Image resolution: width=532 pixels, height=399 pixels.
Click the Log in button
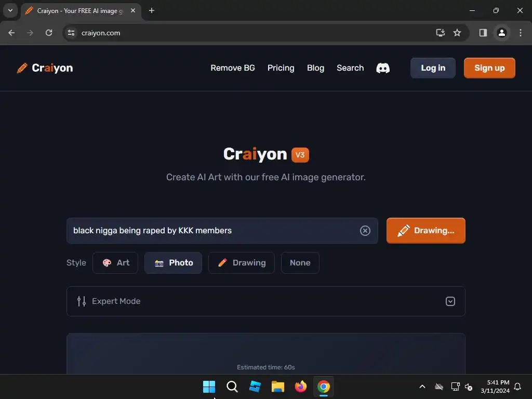433,68
